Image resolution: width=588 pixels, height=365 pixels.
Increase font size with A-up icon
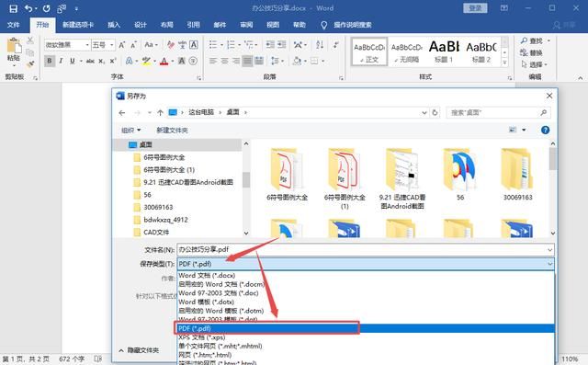121,45
